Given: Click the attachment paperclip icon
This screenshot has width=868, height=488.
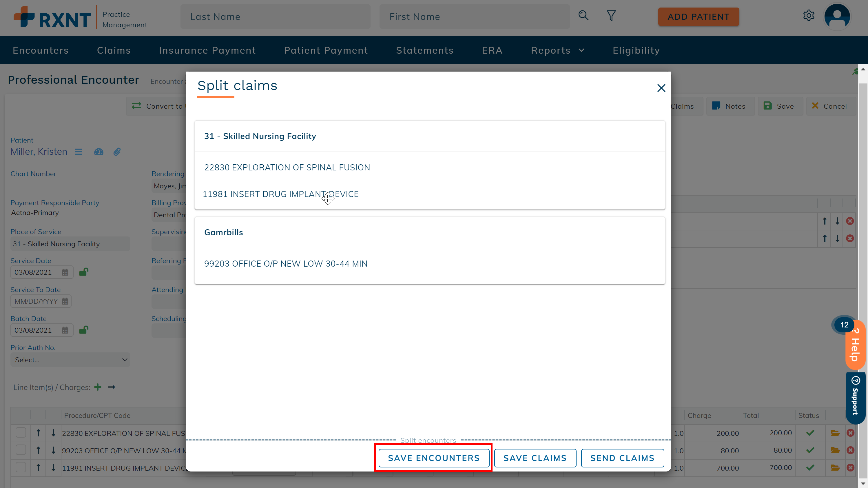Looking at the screenshot, I should click(x=117, y=152).
